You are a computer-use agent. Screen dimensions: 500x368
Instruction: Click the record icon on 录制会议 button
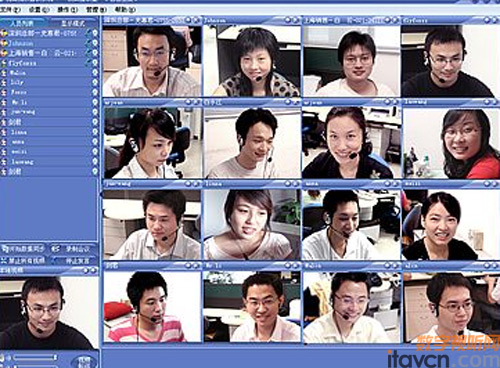(x=55, y=249)
